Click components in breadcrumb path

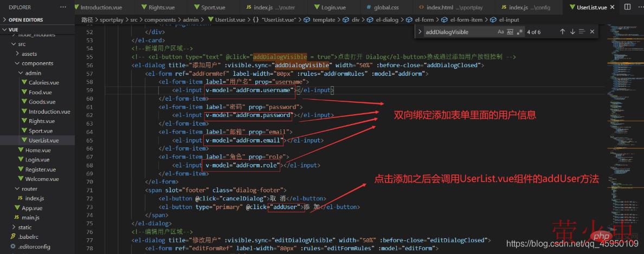[160, 19]
